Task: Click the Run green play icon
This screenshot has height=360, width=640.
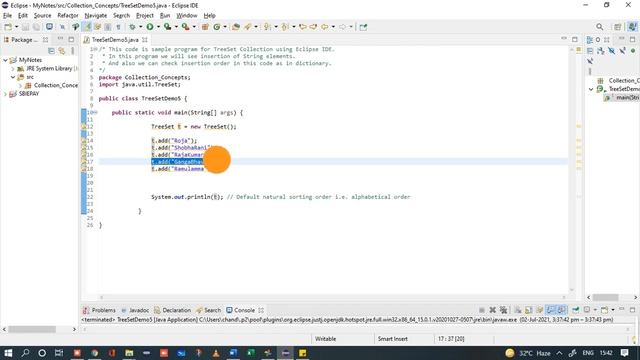Action: tap(150, 27)
